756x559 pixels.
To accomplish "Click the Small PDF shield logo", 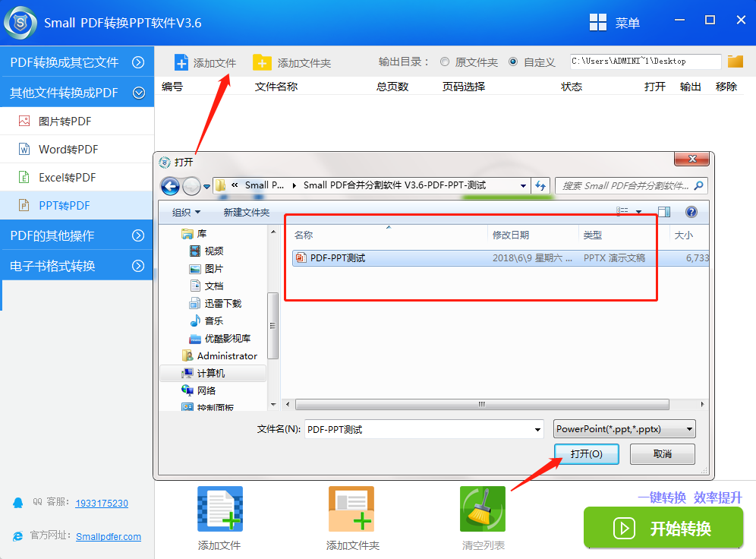I will [20, 23].
